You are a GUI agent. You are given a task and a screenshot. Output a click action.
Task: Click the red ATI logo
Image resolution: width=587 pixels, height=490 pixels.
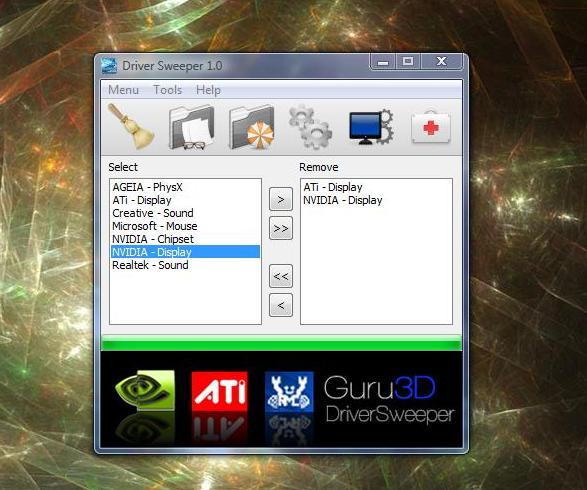pyautogui.click(x=219, y=391)
